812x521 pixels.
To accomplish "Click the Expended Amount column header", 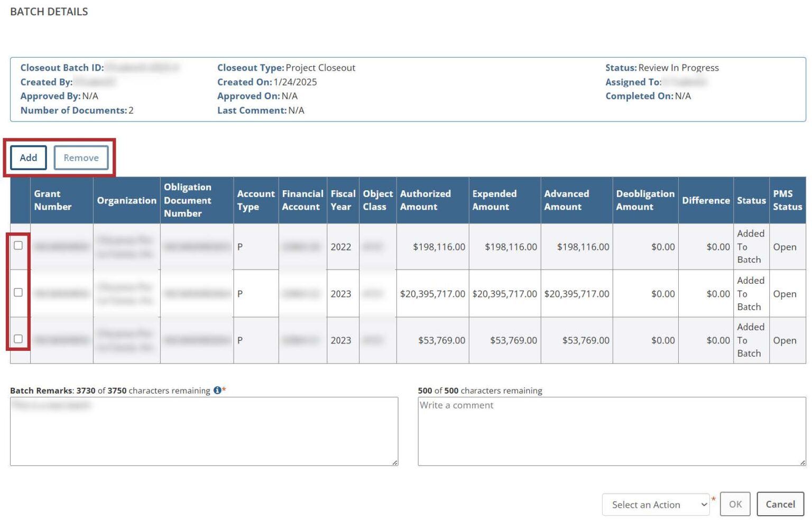I will (x=494, y=200).
